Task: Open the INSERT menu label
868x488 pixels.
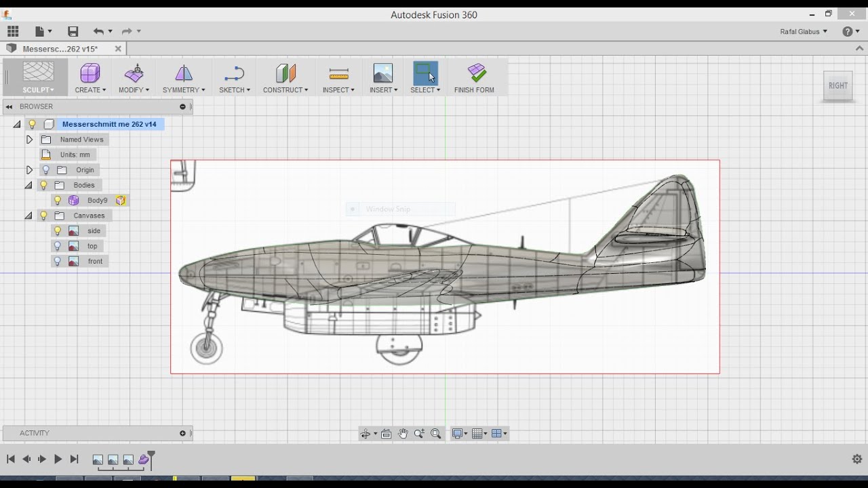Action: coord(384,90)
